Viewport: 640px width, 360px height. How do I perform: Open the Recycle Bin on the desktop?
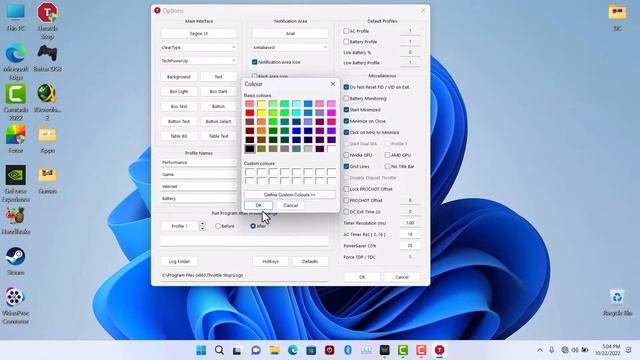pyautogui.click(x=617, y=302)
